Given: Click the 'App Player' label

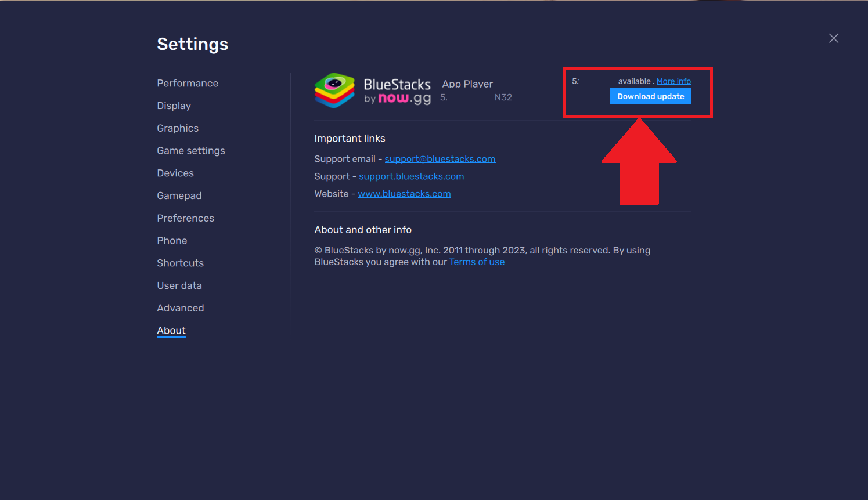Looking at the screenshot, I should 467,84.
